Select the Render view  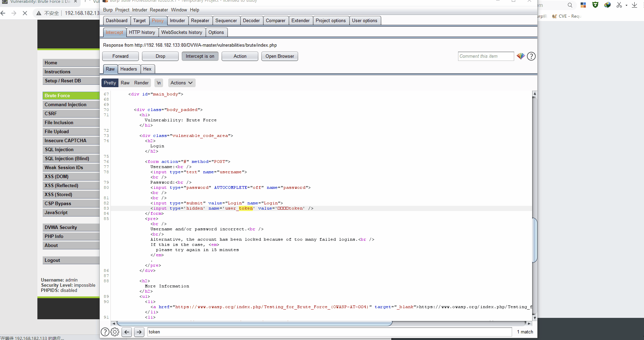141,83
